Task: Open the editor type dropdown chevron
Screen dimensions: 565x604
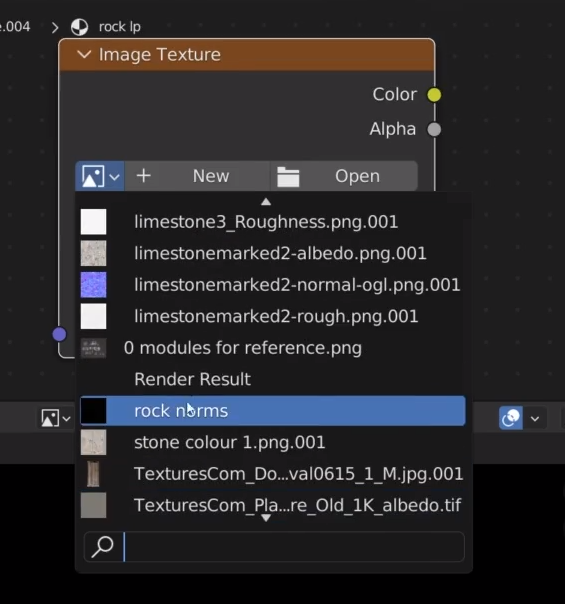Action: coord(66,418)
